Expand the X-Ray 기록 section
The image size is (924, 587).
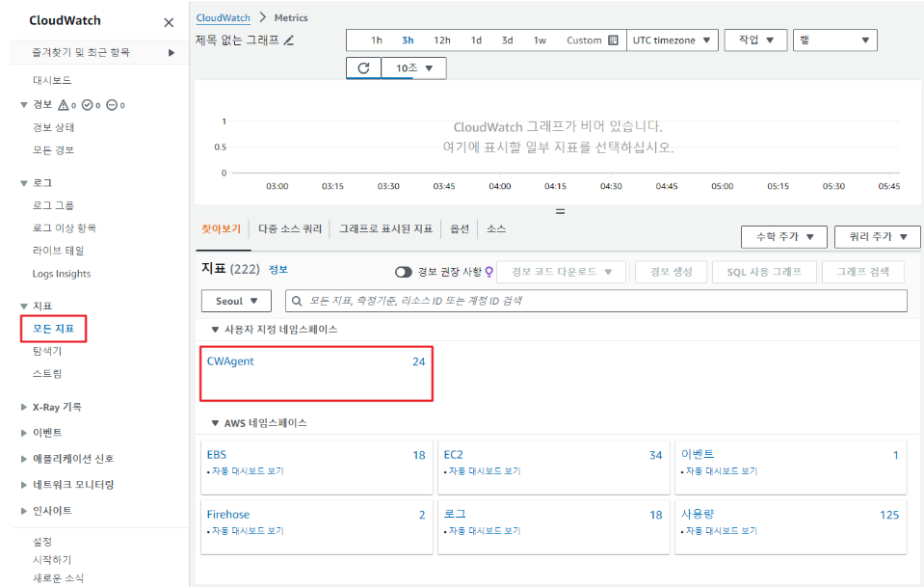click(23, 407)
